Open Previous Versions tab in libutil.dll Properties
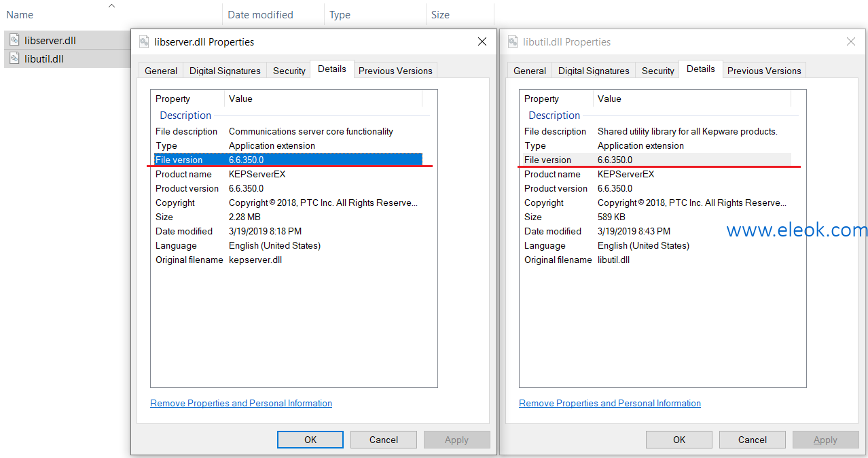This screenshot has height=458, width=868. pos(764,71)
